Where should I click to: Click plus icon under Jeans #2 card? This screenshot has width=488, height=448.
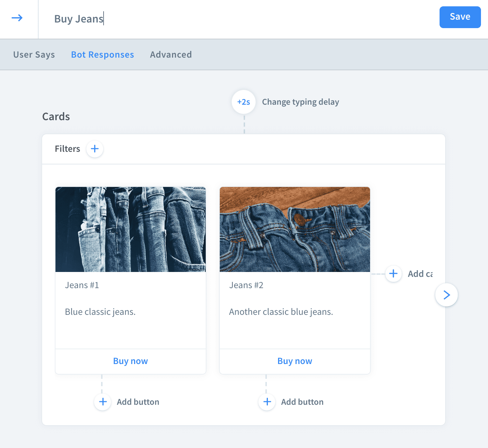click(x=267, y=402)
